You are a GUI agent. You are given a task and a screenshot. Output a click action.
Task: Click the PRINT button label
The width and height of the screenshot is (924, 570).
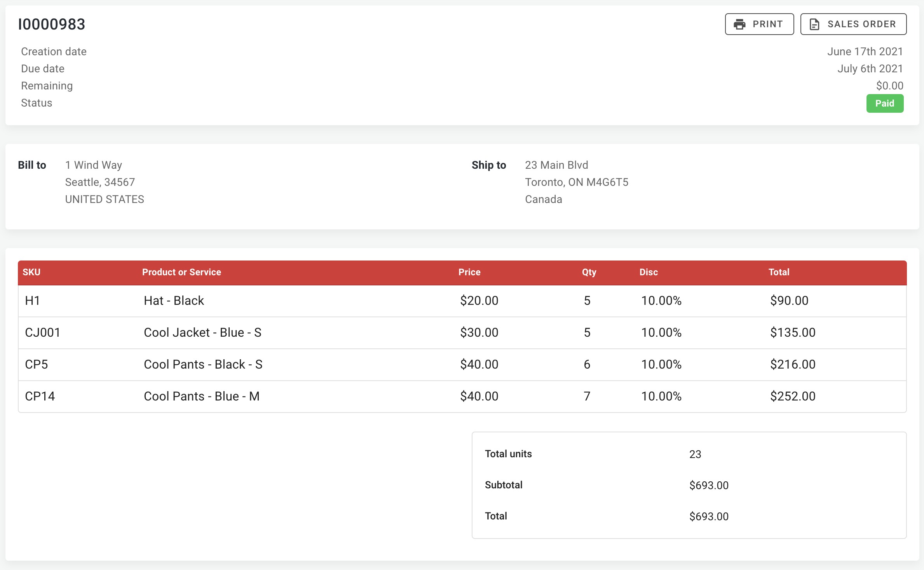click(767, 24)
